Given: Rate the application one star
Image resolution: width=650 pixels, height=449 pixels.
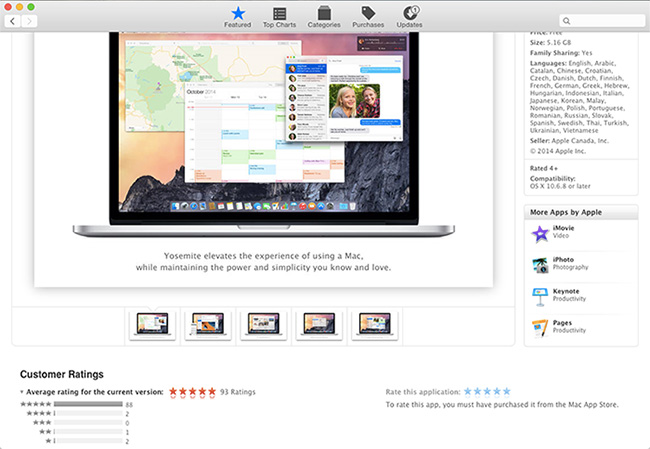Looking at the screenshot, I should [468, 391].
